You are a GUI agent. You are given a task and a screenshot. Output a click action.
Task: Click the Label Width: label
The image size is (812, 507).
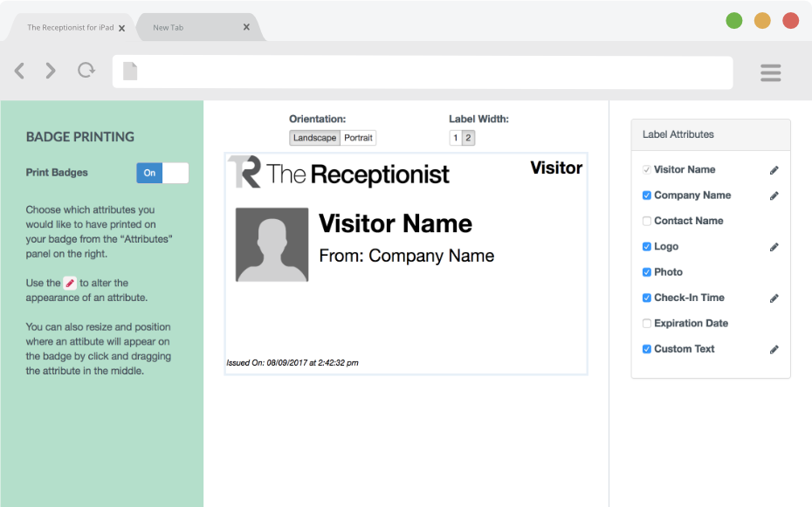pos(479,119)
